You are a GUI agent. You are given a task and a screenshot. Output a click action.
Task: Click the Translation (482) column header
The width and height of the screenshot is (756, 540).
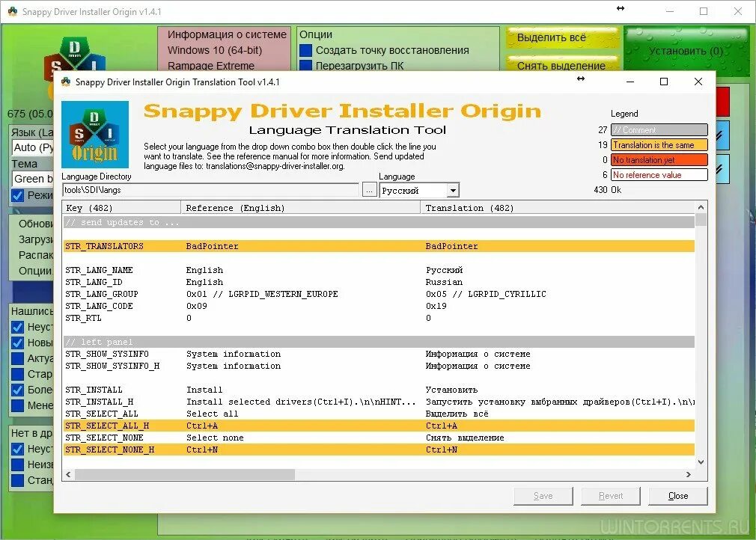click(558, 208)
